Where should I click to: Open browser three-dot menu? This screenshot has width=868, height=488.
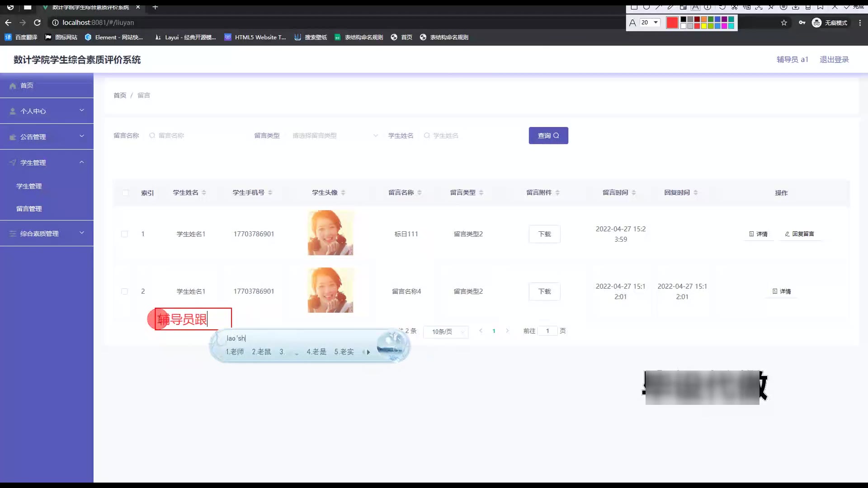[860, 23]
